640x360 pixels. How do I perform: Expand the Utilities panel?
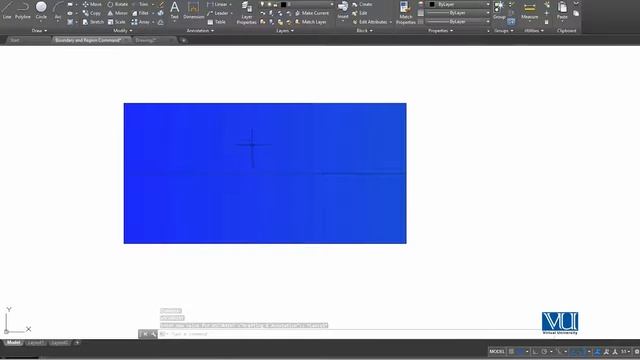534,31
